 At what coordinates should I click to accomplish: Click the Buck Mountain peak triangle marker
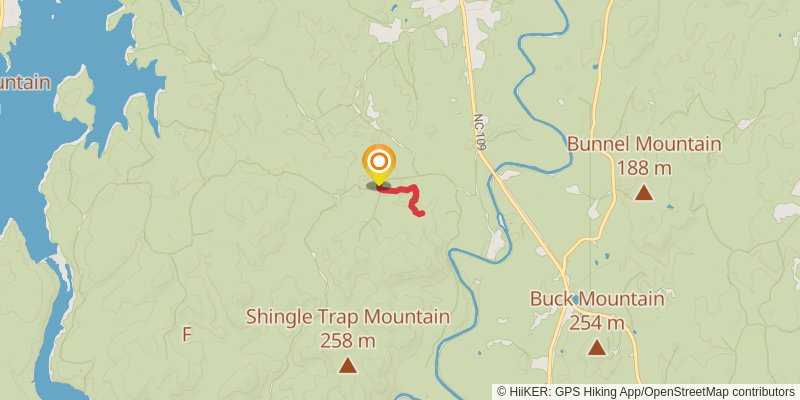coord(596,347)
